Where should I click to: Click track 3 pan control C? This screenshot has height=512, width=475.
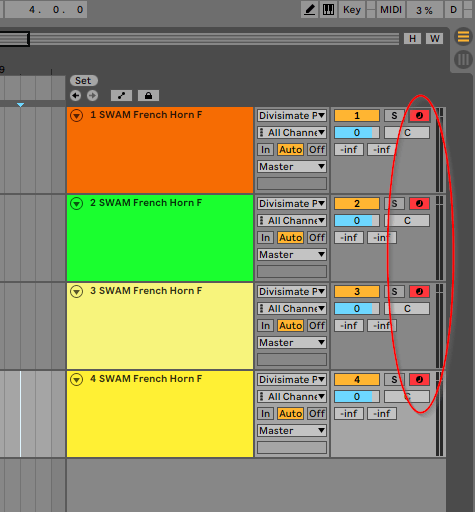tap(407, 309)
